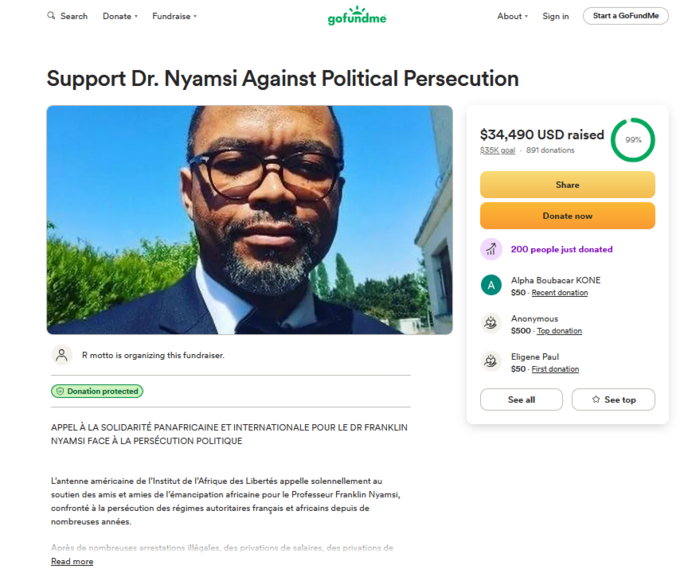
Task: Open the About dropdown menu
Action: (513, 16)
